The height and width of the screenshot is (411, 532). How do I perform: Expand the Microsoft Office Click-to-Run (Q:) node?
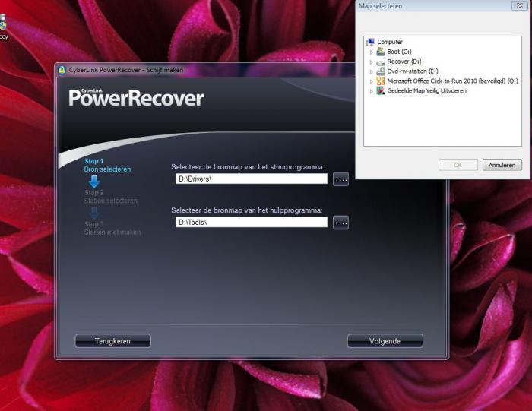[x=371, y=82]
